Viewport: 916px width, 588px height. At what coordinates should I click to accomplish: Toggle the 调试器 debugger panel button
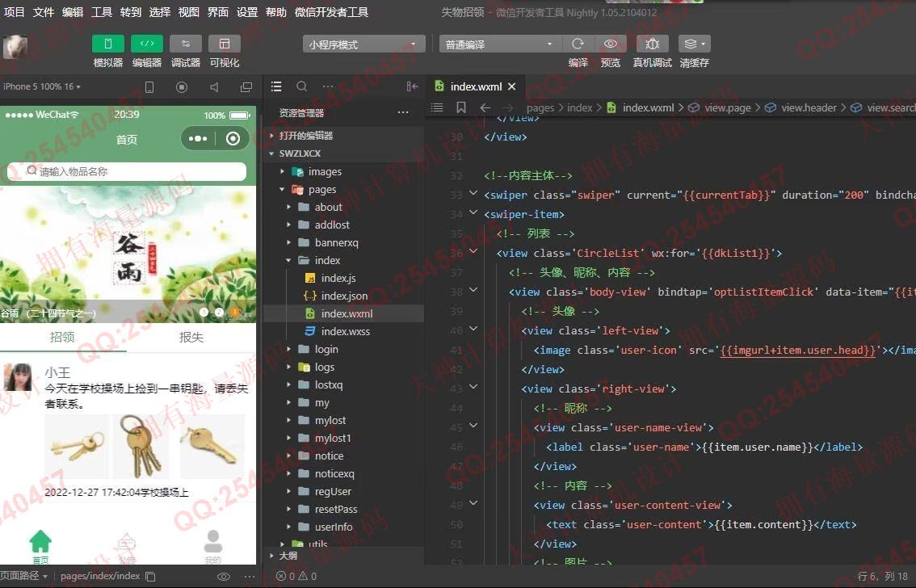(x=186, y=44)
